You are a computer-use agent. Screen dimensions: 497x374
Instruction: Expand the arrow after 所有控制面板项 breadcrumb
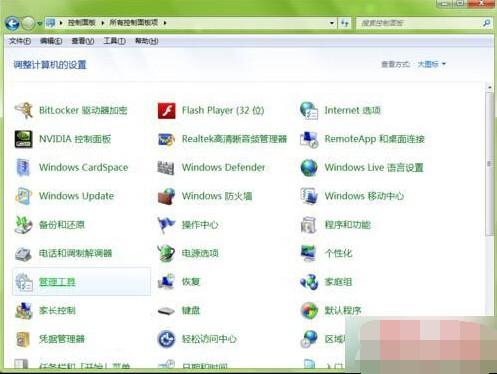click(x=165, y=23)
